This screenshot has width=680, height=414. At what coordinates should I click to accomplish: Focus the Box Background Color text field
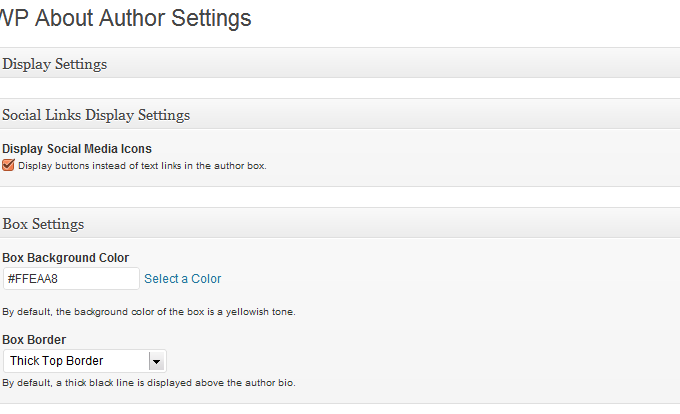pos(71,279)
